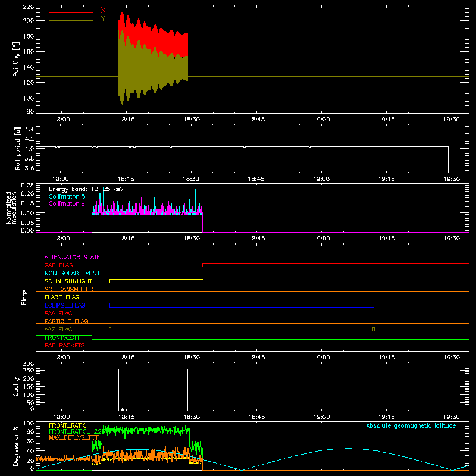Click the Pointing axis title

(x=16, y=59)
